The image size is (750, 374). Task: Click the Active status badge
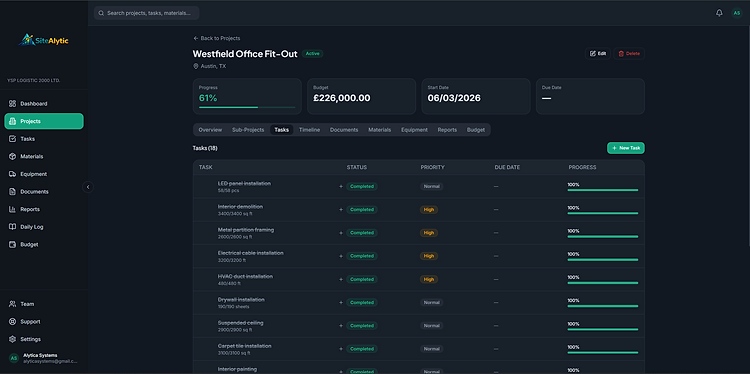(312, 54)
